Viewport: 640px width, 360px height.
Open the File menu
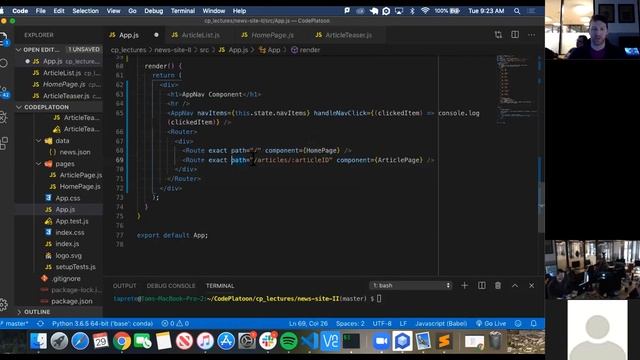(41, 11)
